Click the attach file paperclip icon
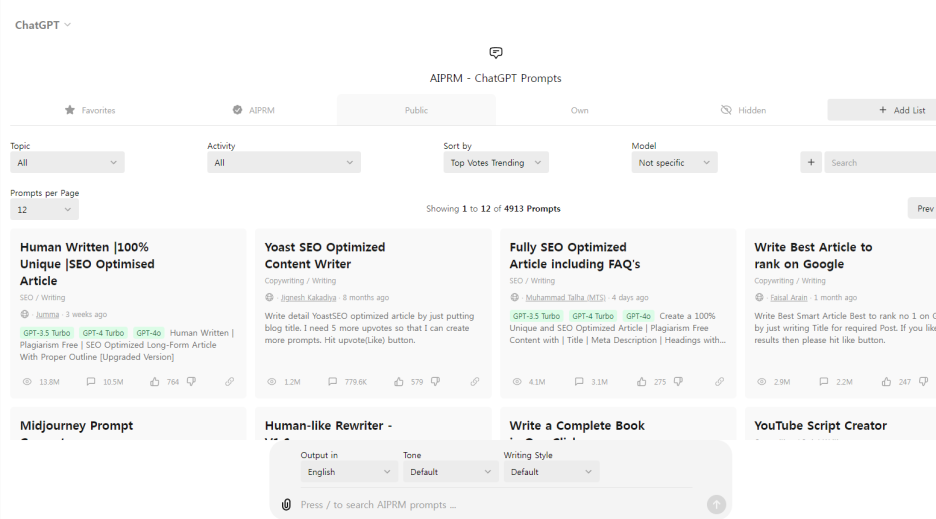The height and width of the screenshot is (519, 936). coord(287,505)
